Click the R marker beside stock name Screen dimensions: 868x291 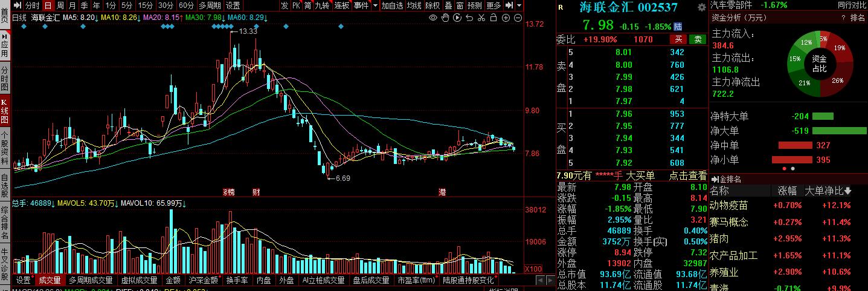[561, 7]
